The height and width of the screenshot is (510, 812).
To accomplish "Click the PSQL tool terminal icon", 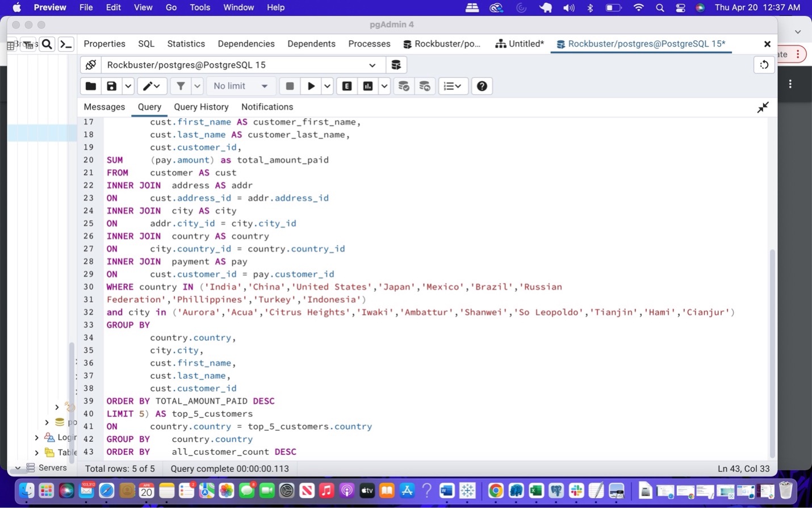I will tap(66, 44).
